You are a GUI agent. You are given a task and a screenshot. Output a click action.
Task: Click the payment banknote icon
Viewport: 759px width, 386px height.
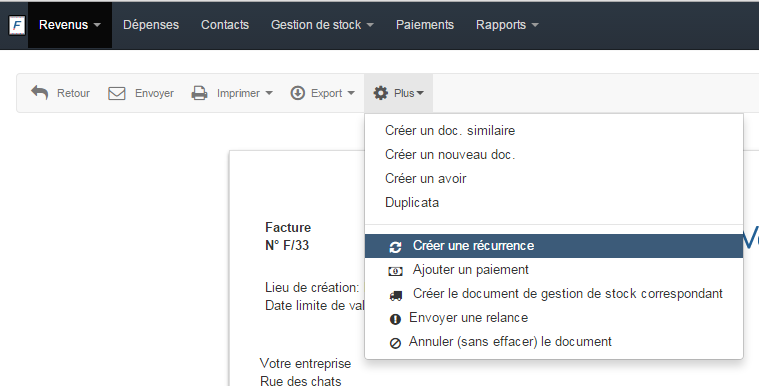pos(395,271)
